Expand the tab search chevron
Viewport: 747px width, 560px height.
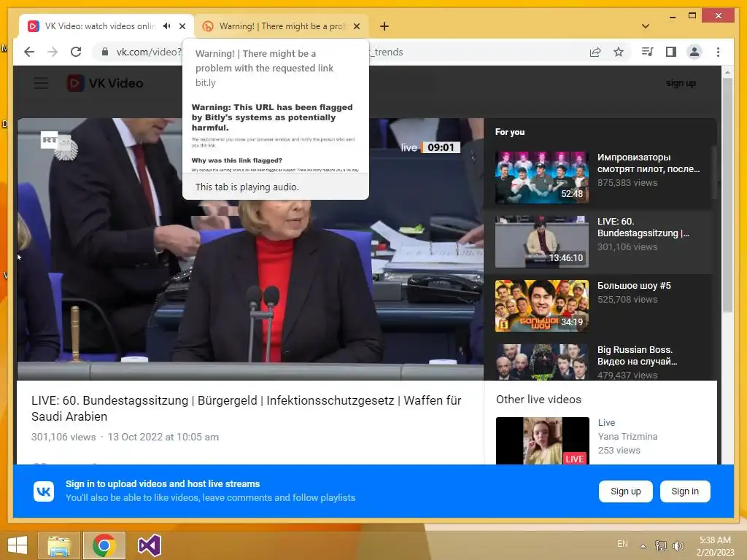645,26
